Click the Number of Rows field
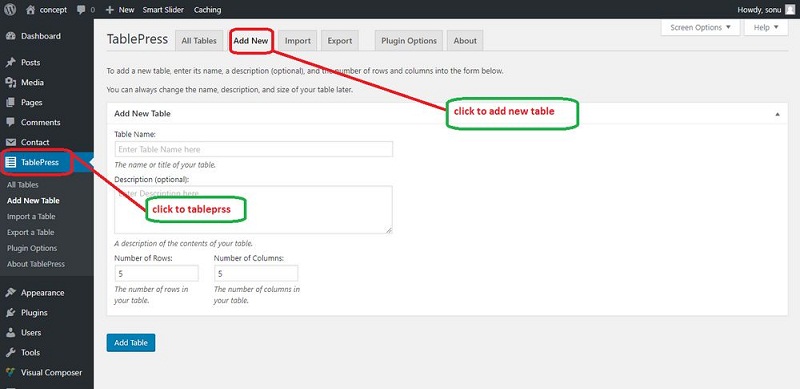Viewport: 800px width, 389px height. 156,274
